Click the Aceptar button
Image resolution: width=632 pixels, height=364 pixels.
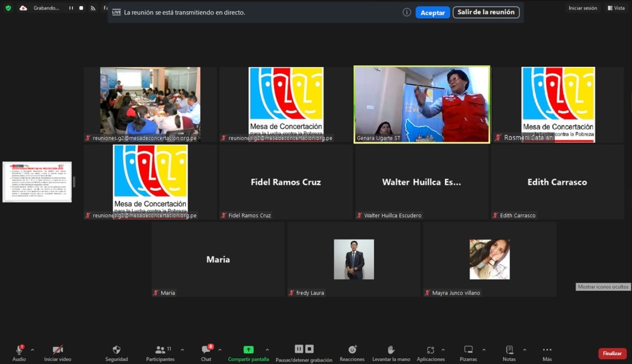tap(432, 13)
